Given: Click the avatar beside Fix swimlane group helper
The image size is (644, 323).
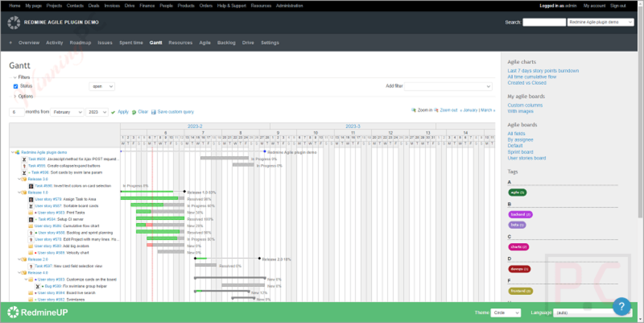Looking at the screenshot, I should (x=38, y=286).
